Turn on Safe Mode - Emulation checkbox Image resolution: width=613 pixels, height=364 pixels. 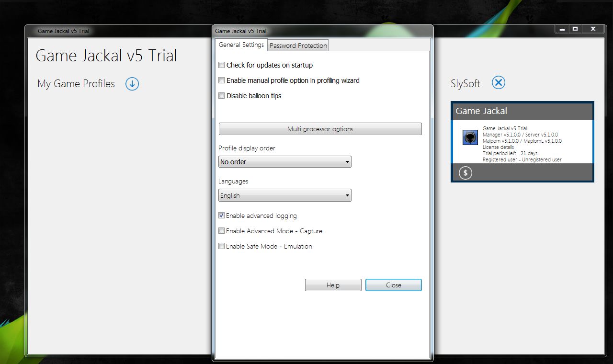[x=221, y=246]
